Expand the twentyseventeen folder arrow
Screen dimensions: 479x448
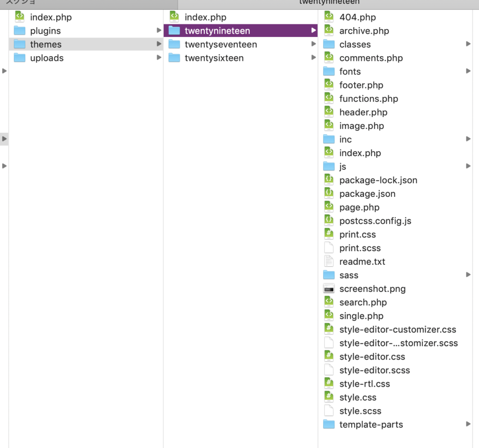coord(313,44)
